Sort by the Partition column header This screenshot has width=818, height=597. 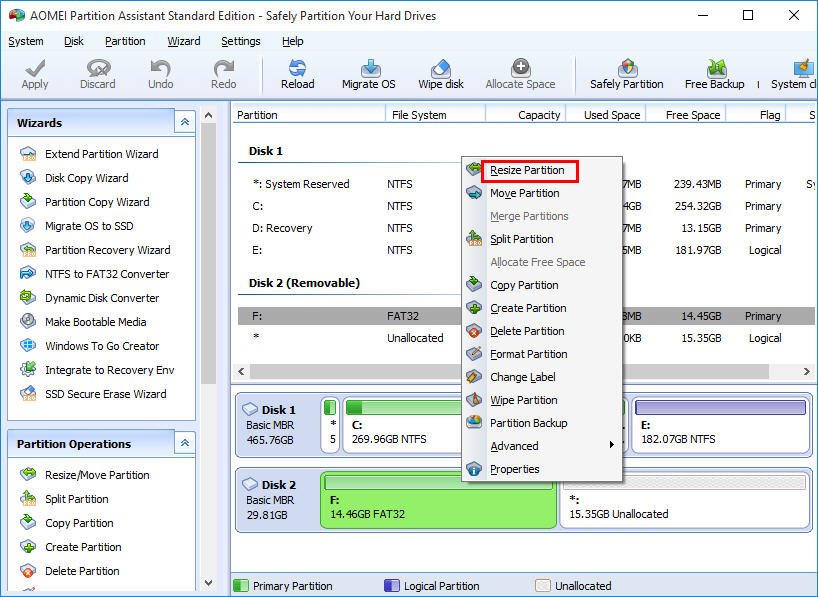pyautogui.click(x=309, y=115)
